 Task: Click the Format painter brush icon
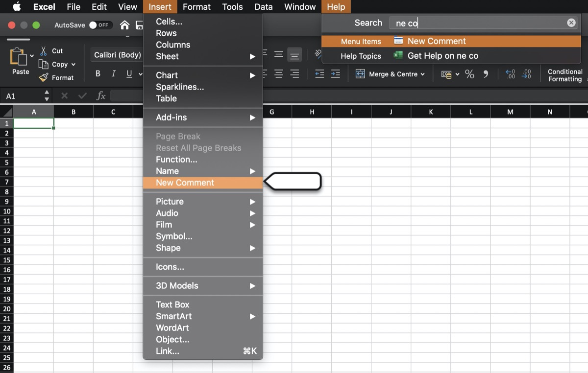tap(44, 77)
